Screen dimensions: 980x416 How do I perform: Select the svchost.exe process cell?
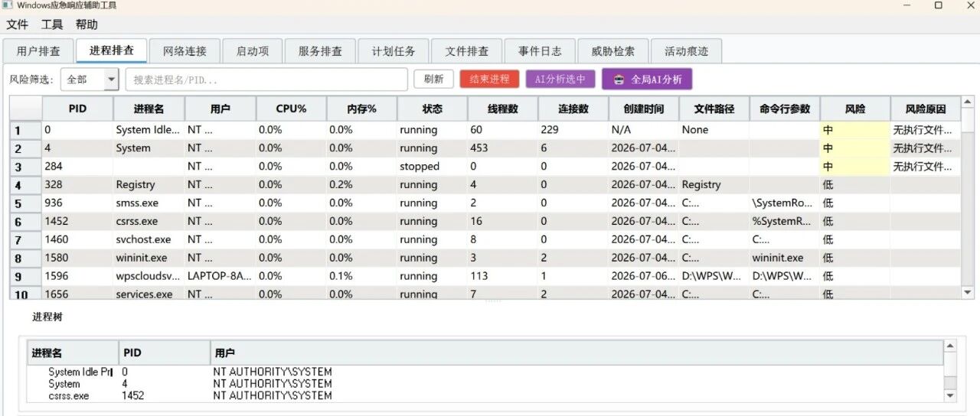coord(149,239)
